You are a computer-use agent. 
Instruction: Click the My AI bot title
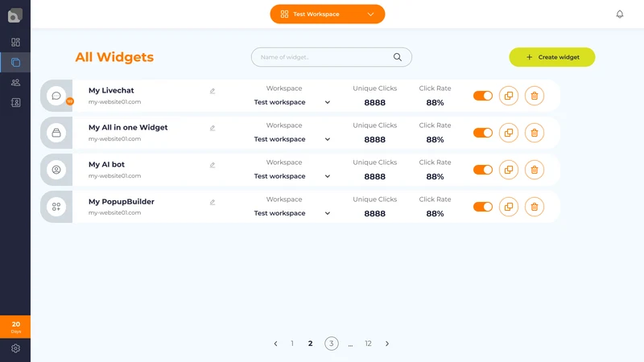(x=106, y=164)
